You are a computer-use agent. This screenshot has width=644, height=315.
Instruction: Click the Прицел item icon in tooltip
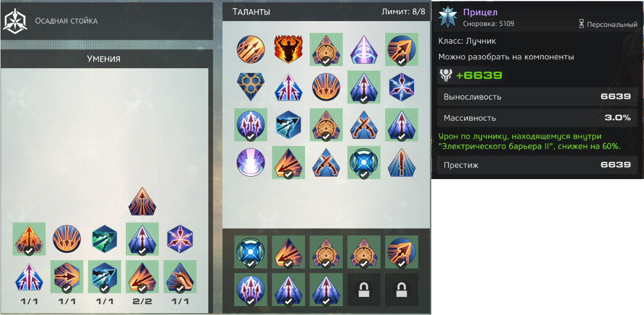(448, 17)
